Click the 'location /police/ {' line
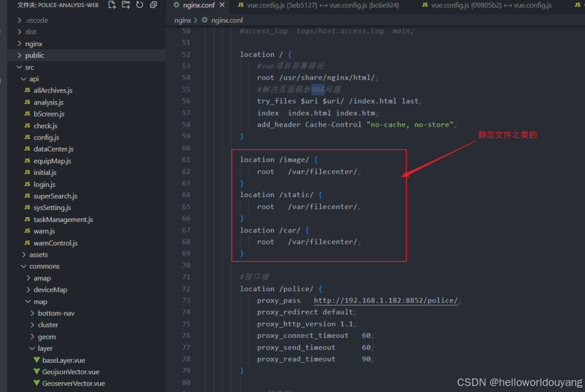Screen dimensions: 585x392 point(281,289)
